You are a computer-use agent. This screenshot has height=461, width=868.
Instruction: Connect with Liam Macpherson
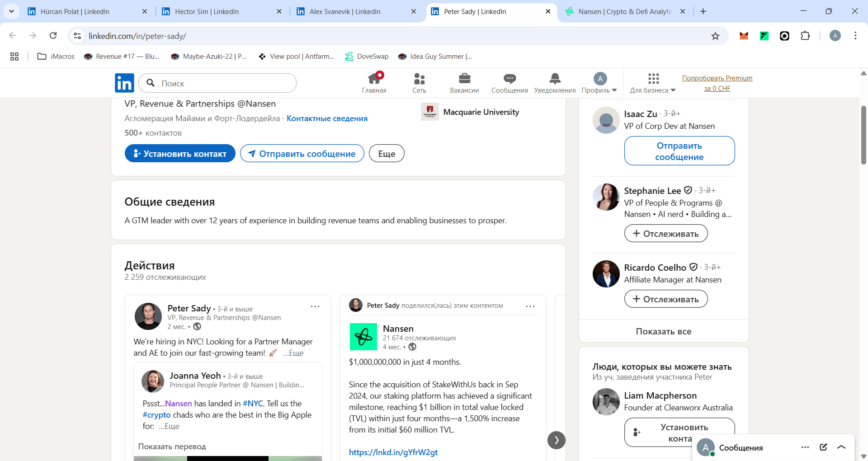tap(679, 433)
